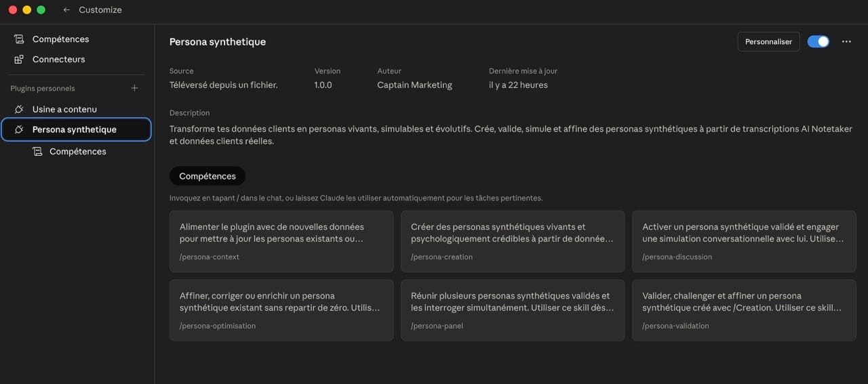This screenshot has height=384, width=868.
Task: Select Persona synthetique in the sidebar
Action: [x=76, y=129]
